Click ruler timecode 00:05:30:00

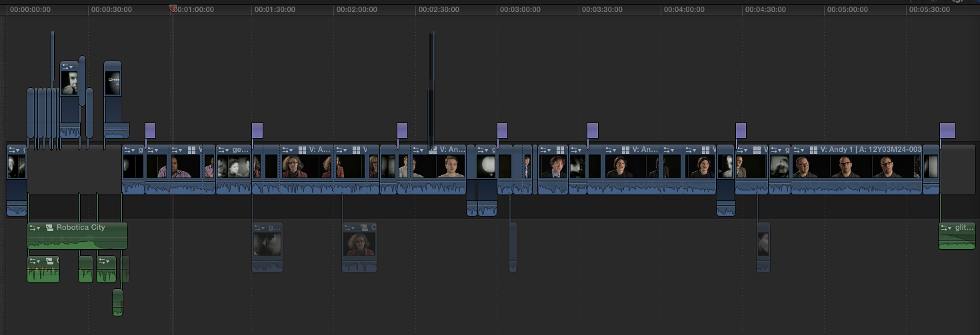coord(929,10)
